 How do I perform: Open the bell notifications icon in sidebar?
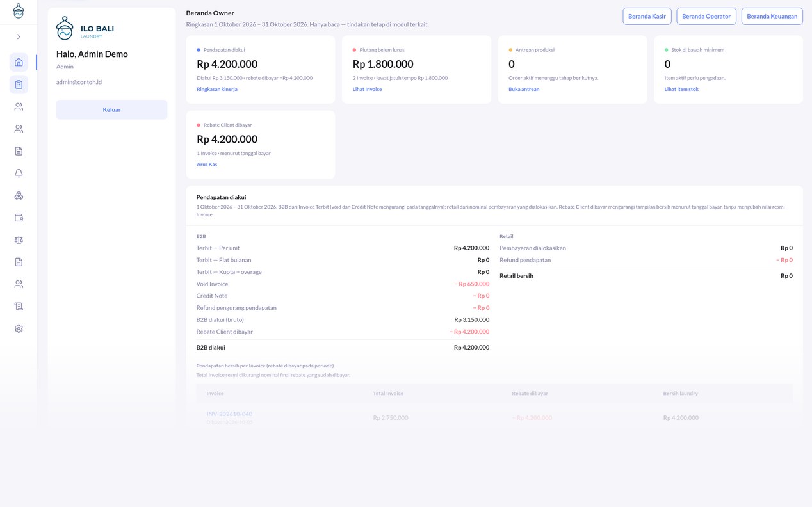point(19,173)
